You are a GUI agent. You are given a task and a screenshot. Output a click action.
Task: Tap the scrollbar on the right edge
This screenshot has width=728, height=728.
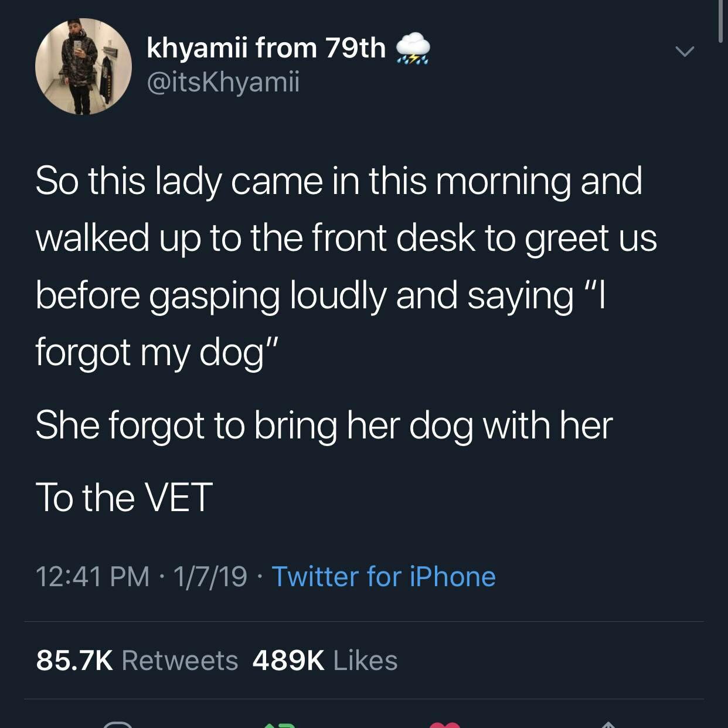pyautogui.click(x=721, y=21)
